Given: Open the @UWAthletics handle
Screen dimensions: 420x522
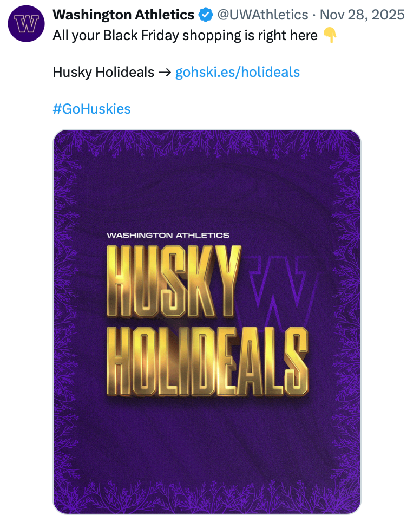Looking at the screenshot, I should point(263,15).
